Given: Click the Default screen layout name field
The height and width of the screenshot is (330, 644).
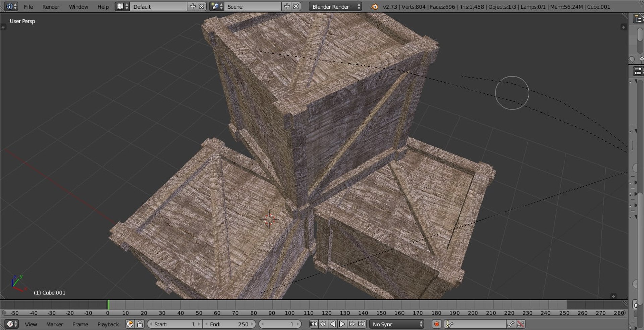Looking at the screenshot, I should coord(159,6).
